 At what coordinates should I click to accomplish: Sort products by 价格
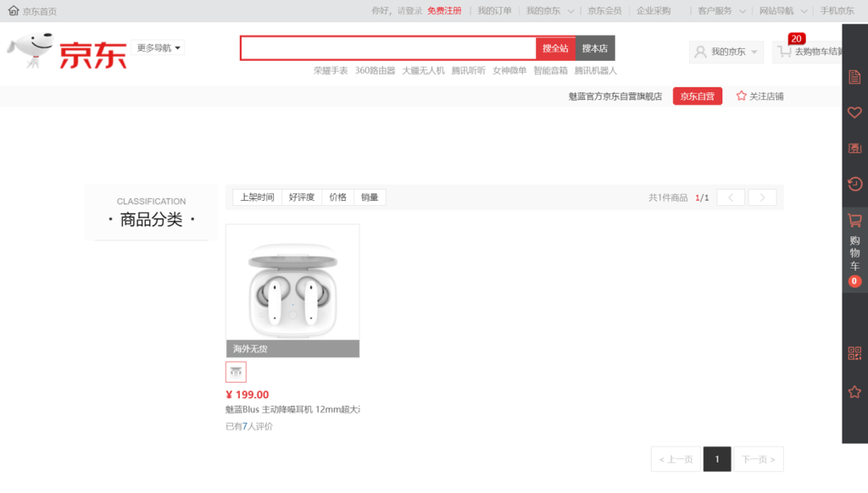point(338,197)
